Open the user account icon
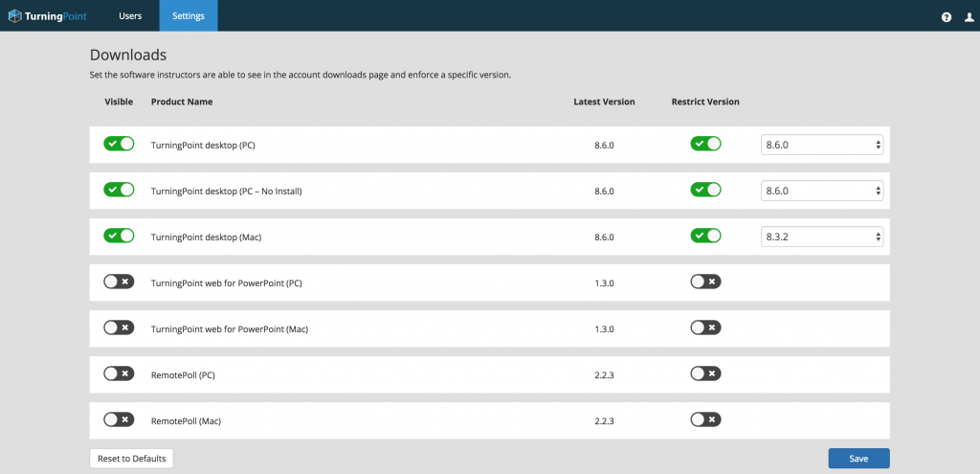 969,17
